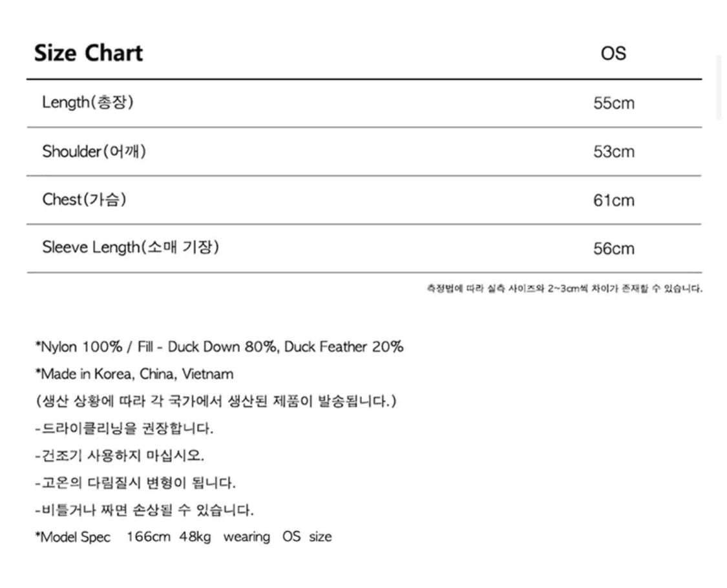Click the Chest(가슴) row label

click(x=85, y=200)
